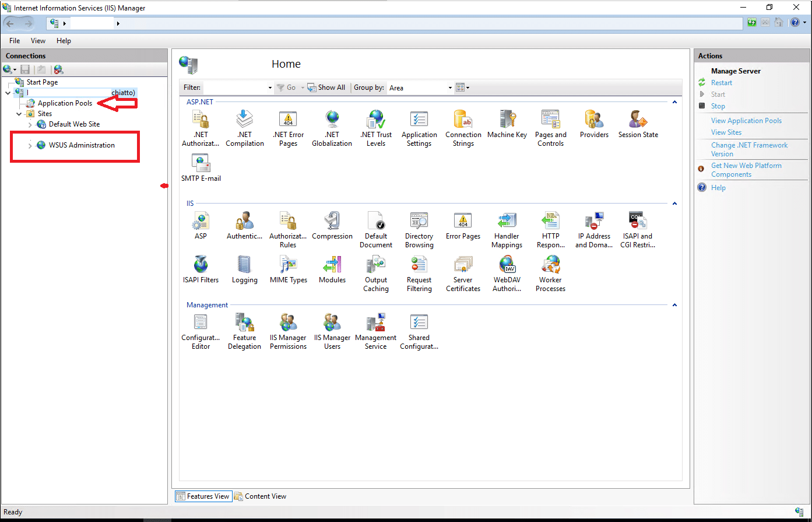Open the Group by Area dropdown
Image resolution: width=812 pixels, height=522 pixels.
point(420,87)
